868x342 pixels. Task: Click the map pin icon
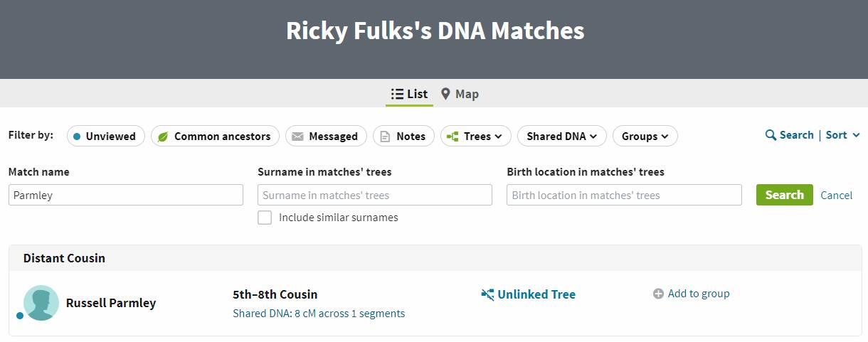(445, 94)
